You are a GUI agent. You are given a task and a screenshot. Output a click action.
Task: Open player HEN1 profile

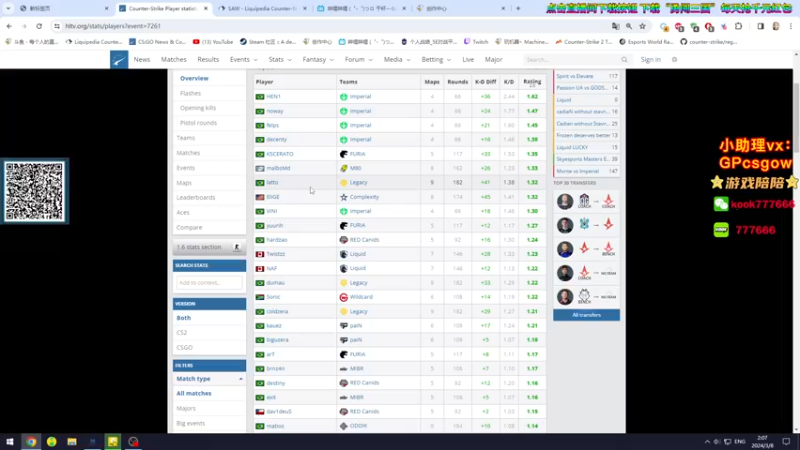coord(273,96)
